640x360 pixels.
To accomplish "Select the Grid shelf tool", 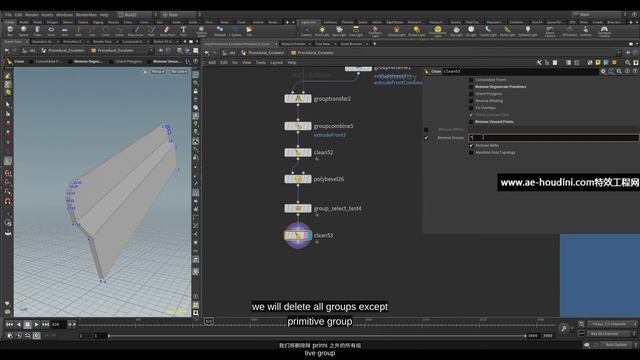I will coord(65,31).
